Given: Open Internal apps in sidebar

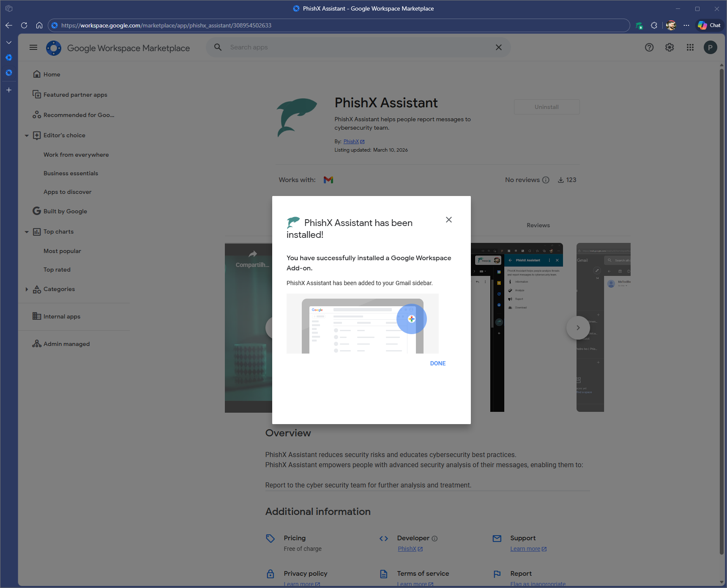Looking at the screenshot, I should click(62, 316).
